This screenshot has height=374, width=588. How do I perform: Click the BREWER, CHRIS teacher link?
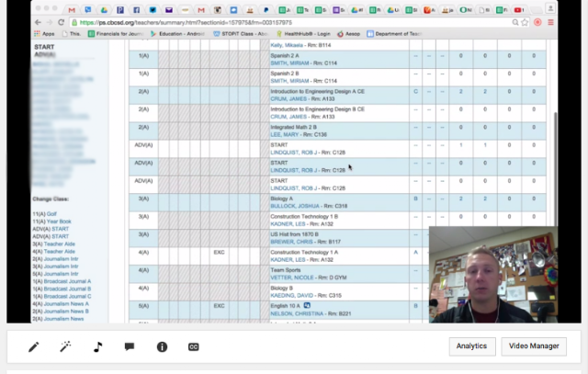click(291, 242)
